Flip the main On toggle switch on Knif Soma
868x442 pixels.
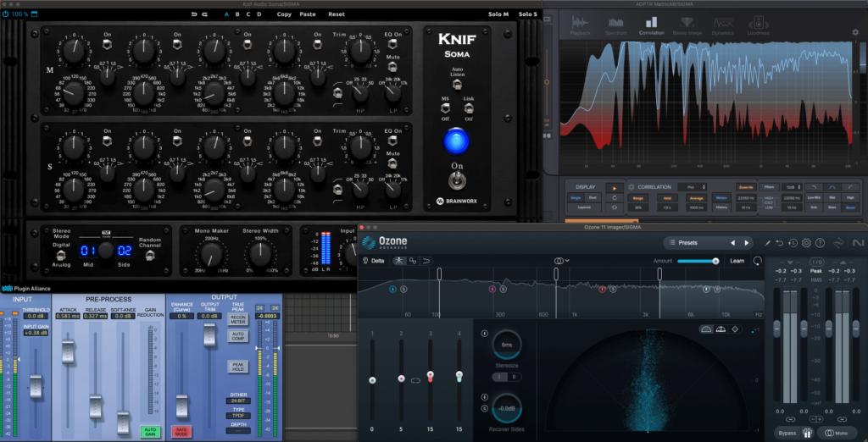[457, 180]
